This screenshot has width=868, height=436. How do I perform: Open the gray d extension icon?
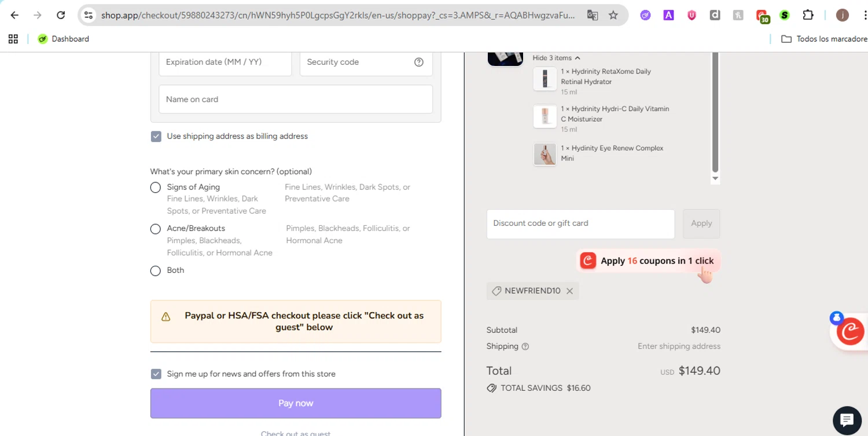point(715,16)
